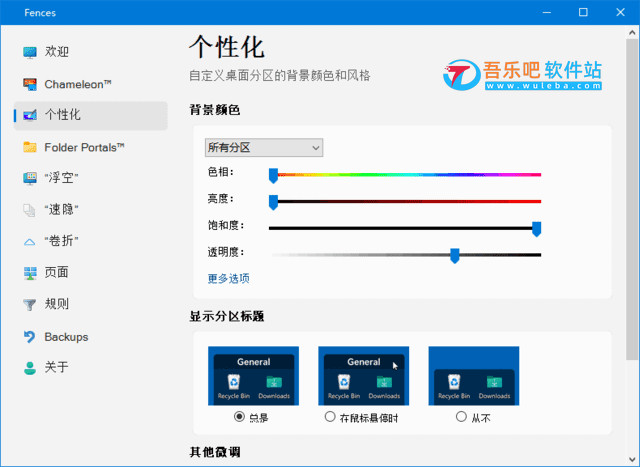Click the 色相 hue slider handle
The image size is (640, 467).
point(273,175)
